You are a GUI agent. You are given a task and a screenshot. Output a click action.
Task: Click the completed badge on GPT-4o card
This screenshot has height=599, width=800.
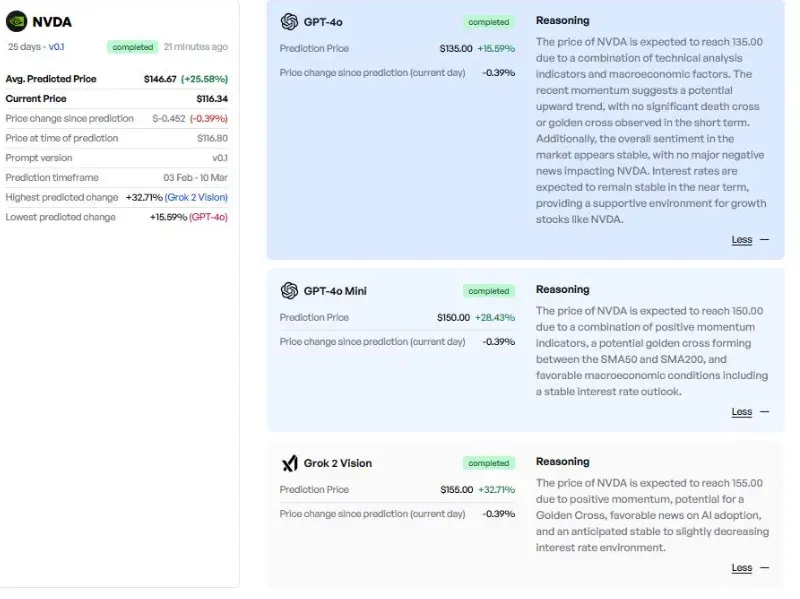489,22
